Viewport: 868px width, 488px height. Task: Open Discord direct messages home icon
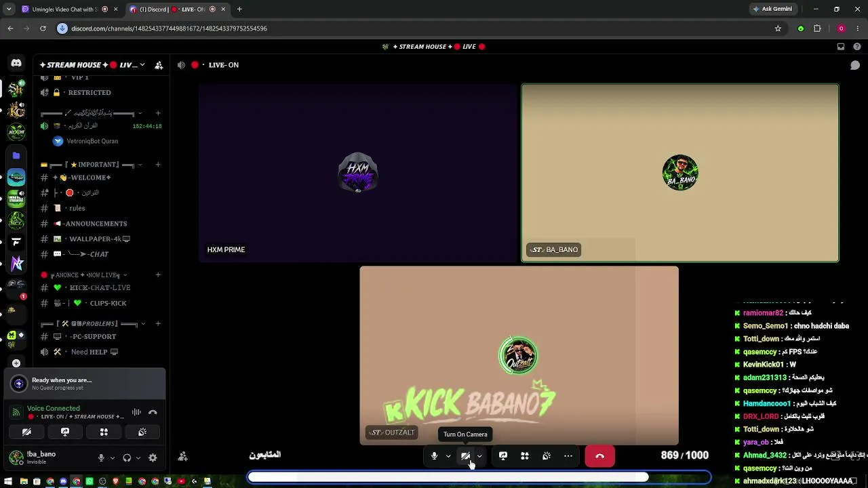tap(16, 63)
